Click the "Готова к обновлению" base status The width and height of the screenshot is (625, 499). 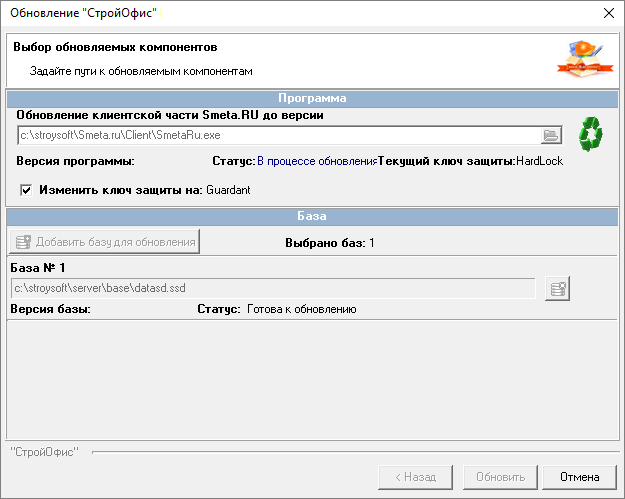(301, 309)
